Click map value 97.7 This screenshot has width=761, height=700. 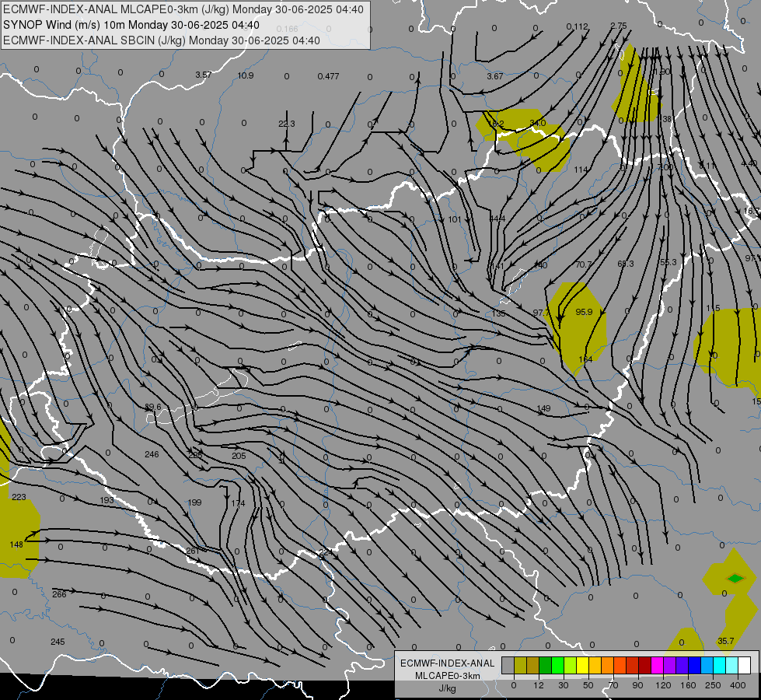(x=541, y=313)
